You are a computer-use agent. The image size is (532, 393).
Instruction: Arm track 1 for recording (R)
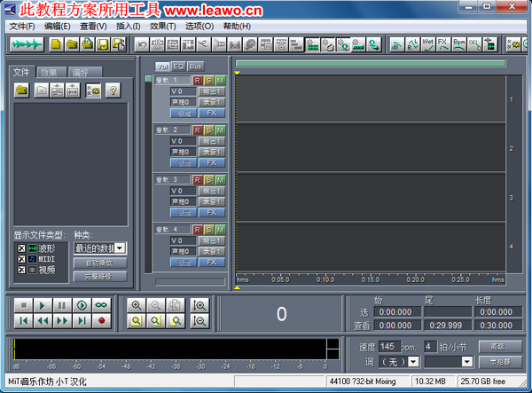click(198, 81)
